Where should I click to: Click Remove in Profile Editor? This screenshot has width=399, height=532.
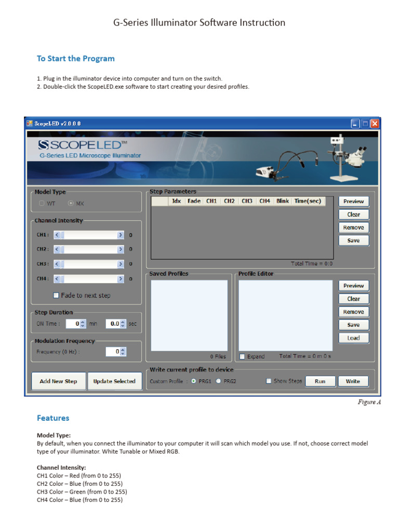point(353,312)
